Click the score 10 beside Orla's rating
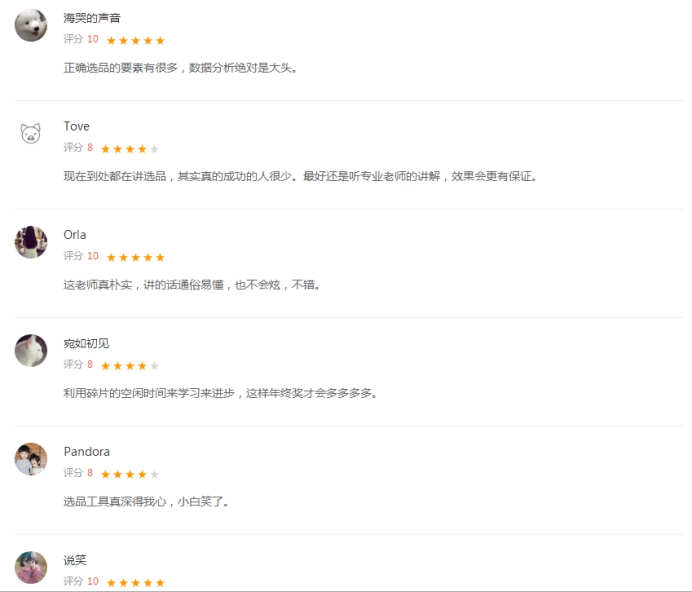The height and width of the screenshot is (592, 692). click(93, 256)
